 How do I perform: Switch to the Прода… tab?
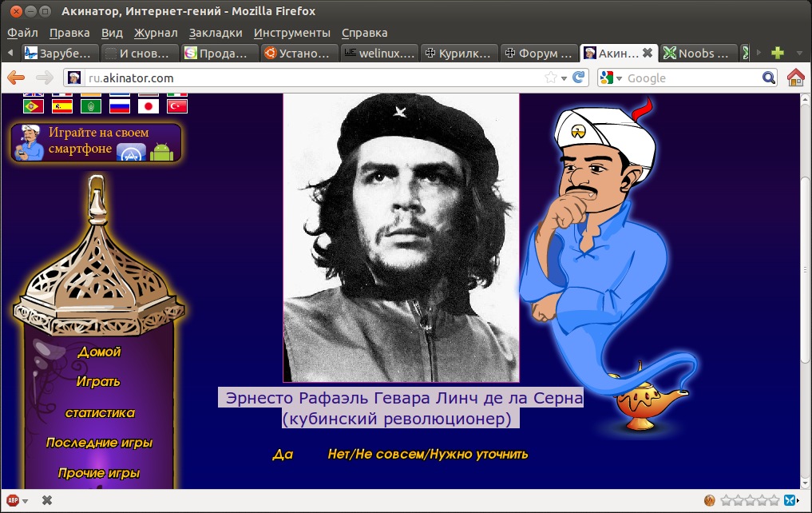[220, 53]
